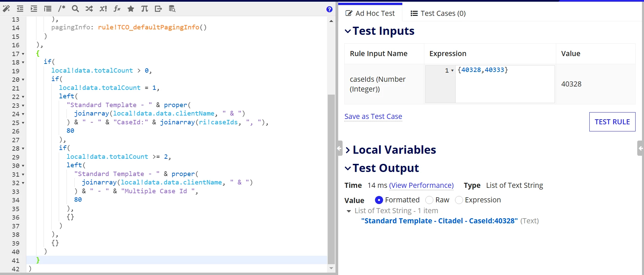Click arrow handle on right edge
The image size is (644, 275).
(x=640, y=148)
